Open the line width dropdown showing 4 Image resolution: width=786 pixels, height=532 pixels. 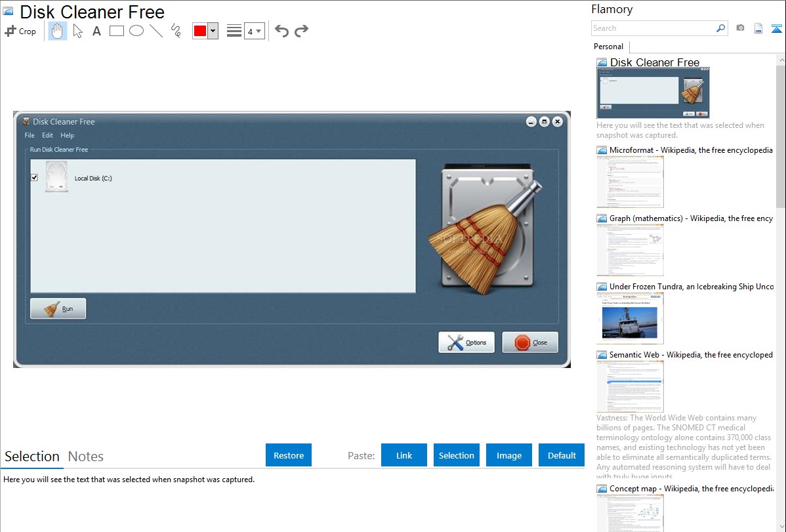[x=255, y=31]
